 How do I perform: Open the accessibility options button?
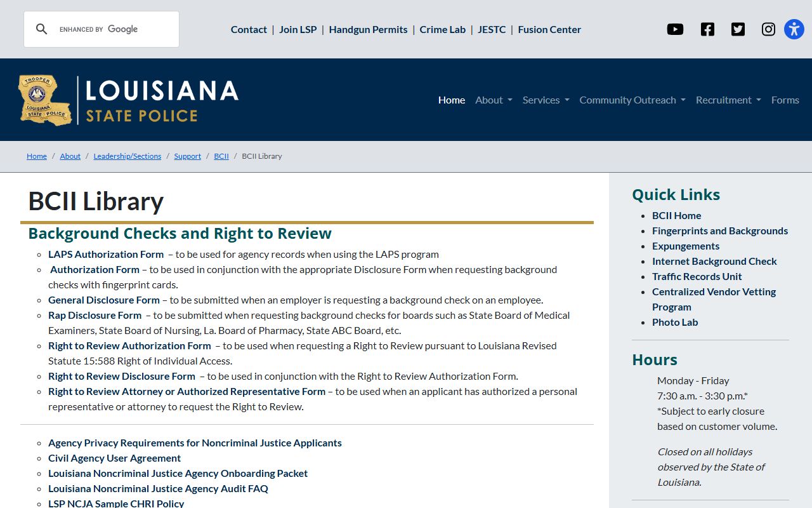794,29
